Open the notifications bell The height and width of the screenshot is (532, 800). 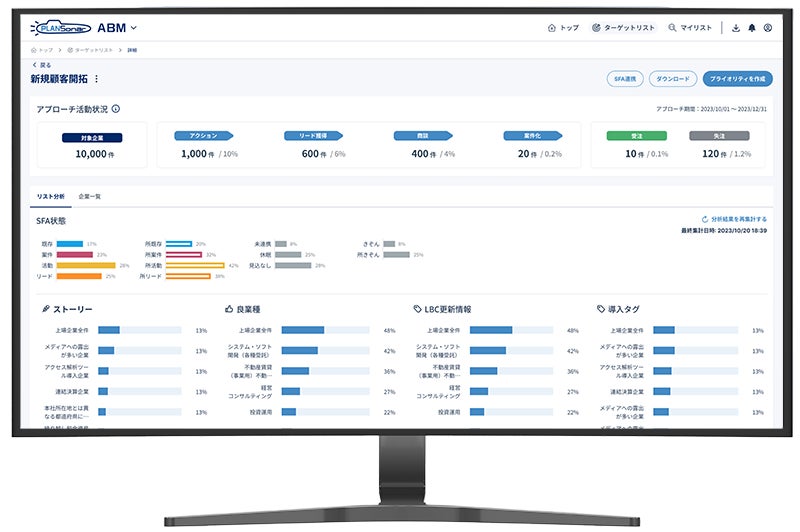(752, 28)
